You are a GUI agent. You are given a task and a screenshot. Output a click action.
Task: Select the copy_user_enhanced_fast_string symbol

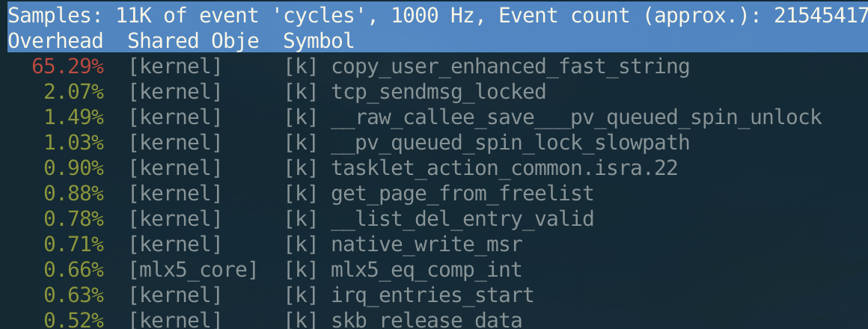[510, 67]
